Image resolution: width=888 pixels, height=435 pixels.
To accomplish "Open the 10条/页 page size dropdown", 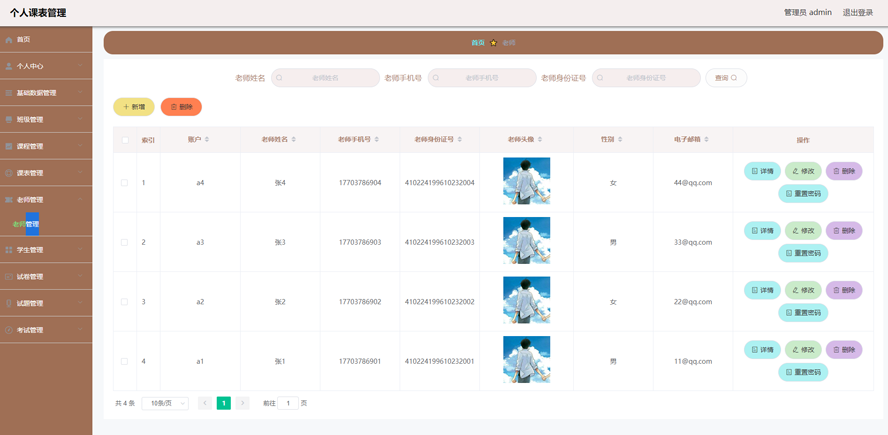I will tap(165, 403).
